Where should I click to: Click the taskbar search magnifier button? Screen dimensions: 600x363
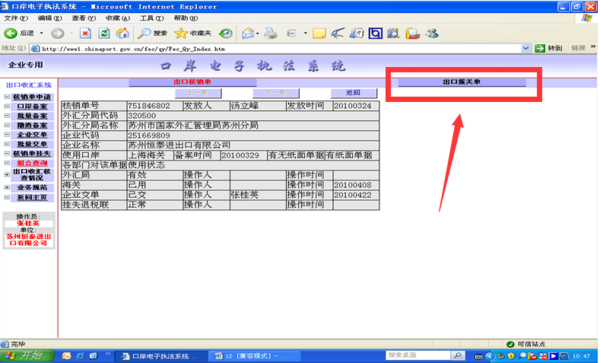coord(457,355)
